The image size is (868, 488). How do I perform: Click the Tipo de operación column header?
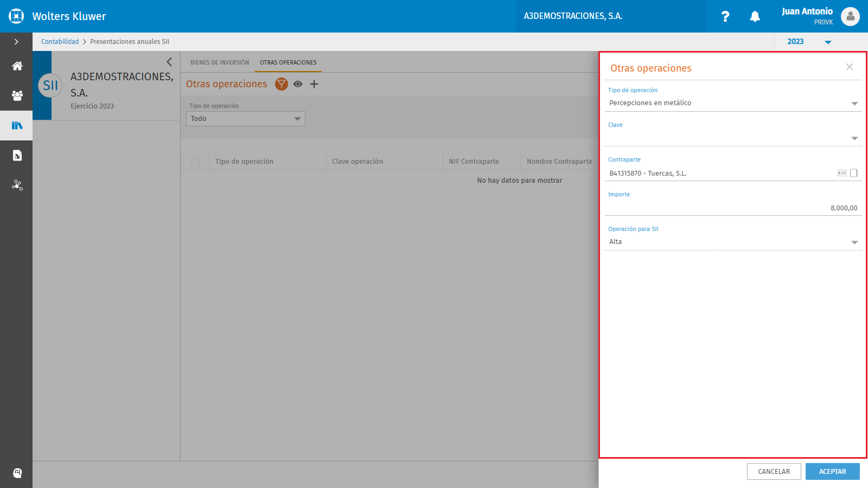pos(244,162)
